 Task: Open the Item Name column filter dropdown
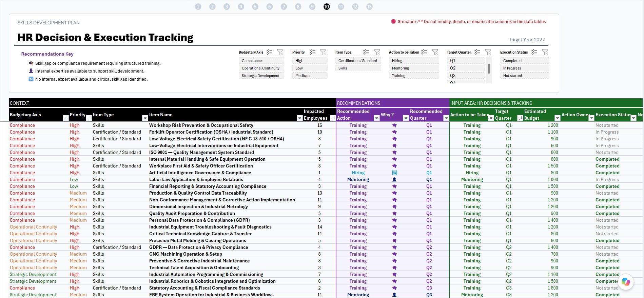299,118
